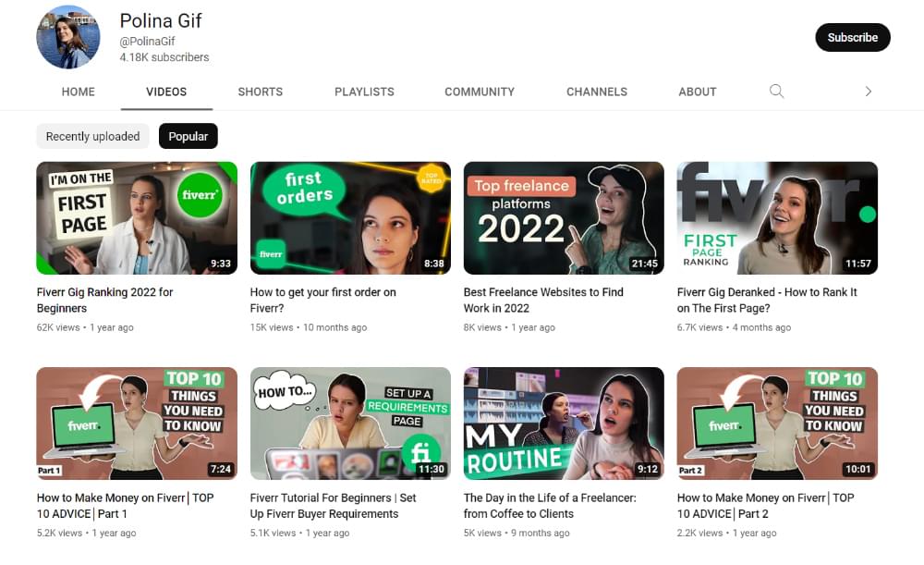Switch to the SHORTS tab
This screenshot has height=565, width=924.
coord(260,92)
